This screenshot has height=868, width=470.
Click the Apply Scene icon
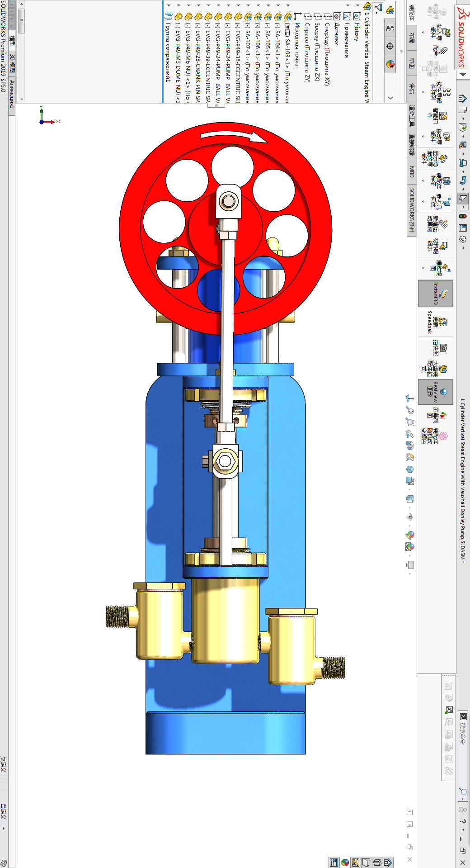pyautogui.click(x=409, y=546)
